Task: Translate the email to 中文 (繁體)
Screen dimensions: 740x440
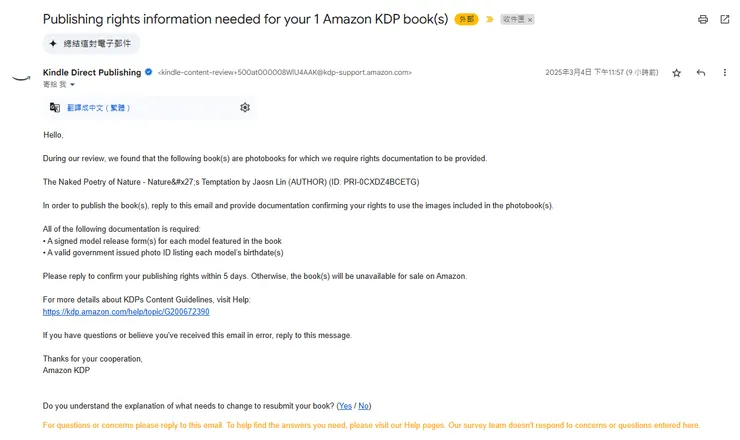Action: (x=98, y=108)
